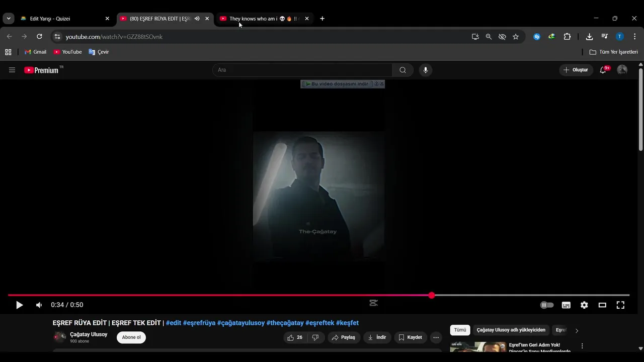Open Gmail bookmark
The width and height of the screenshot is (644, 362).
tap(35, 52)
